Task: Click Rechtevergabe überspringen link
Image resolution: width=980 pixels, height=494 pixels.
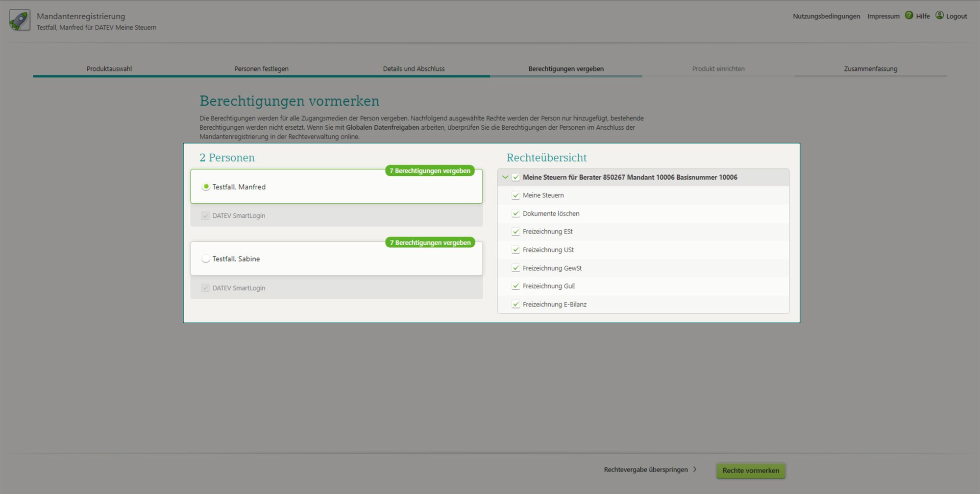Action: [645, 470]
